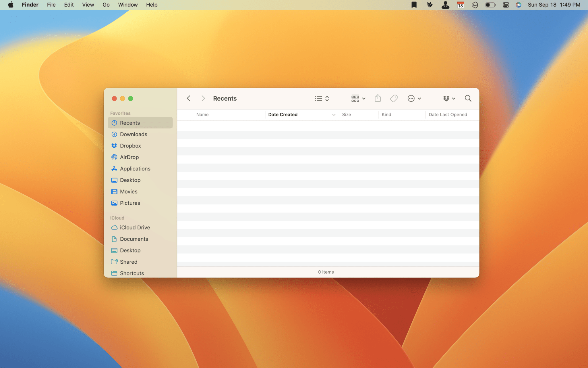Viewport: 588px width, 368px height.
Task: Open the Recents sidebar item
Action: (130, 123)
